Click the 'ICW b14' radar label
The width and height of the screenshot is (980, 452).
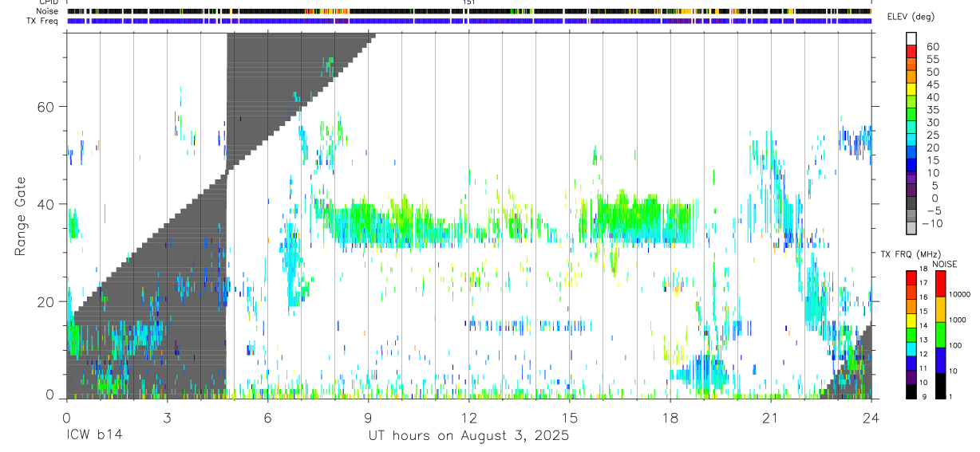(94, 436)
